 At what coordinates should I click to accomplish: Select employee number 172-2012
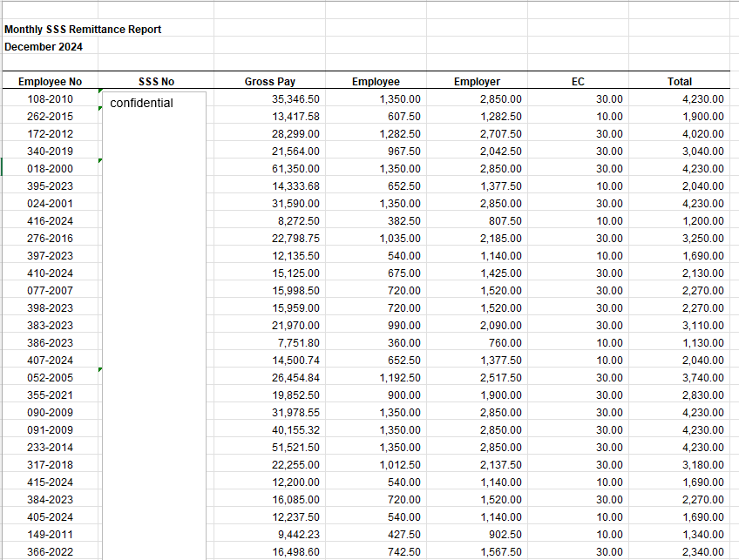tap(50, 134)
